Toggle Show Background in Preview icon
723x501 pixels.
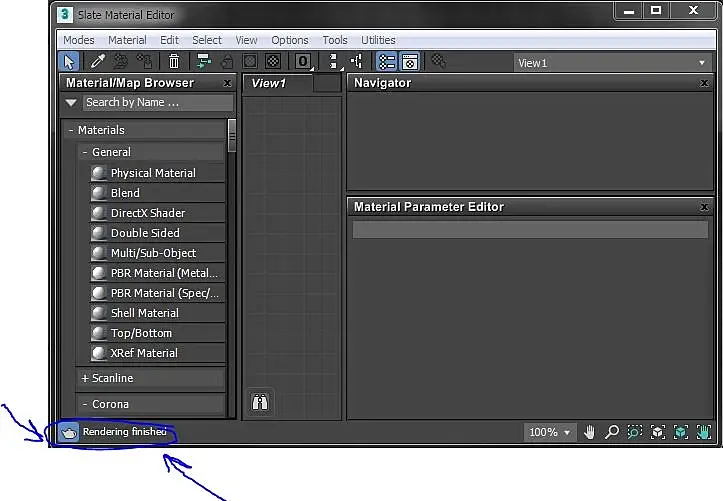pos(273,61)
